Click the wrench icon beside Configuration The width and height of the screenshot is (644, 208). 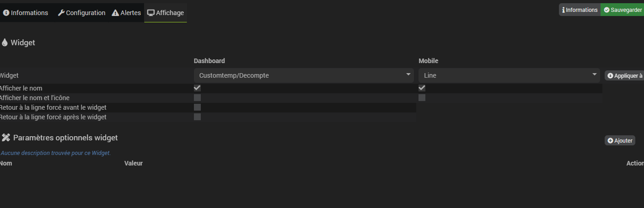61,13
